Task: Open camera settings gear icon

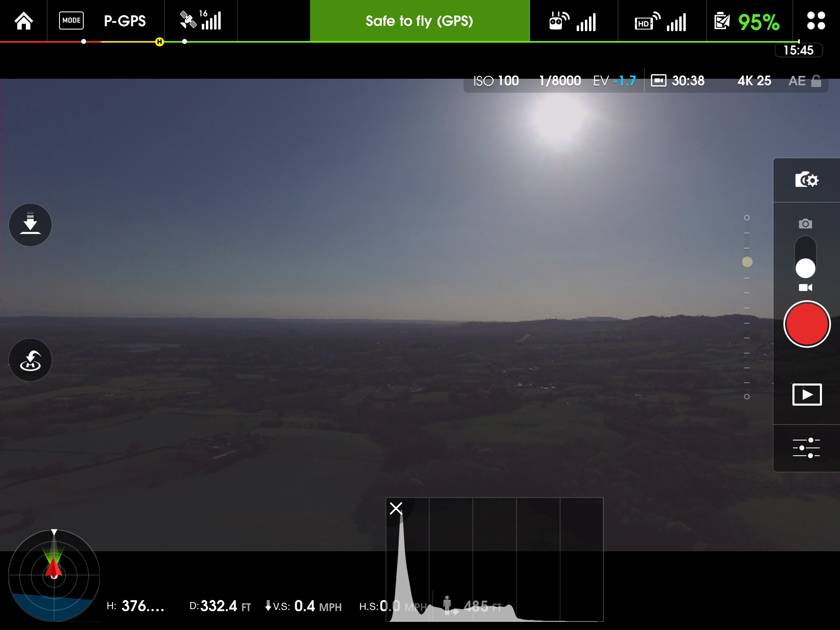Action: (x=806, y=180)
